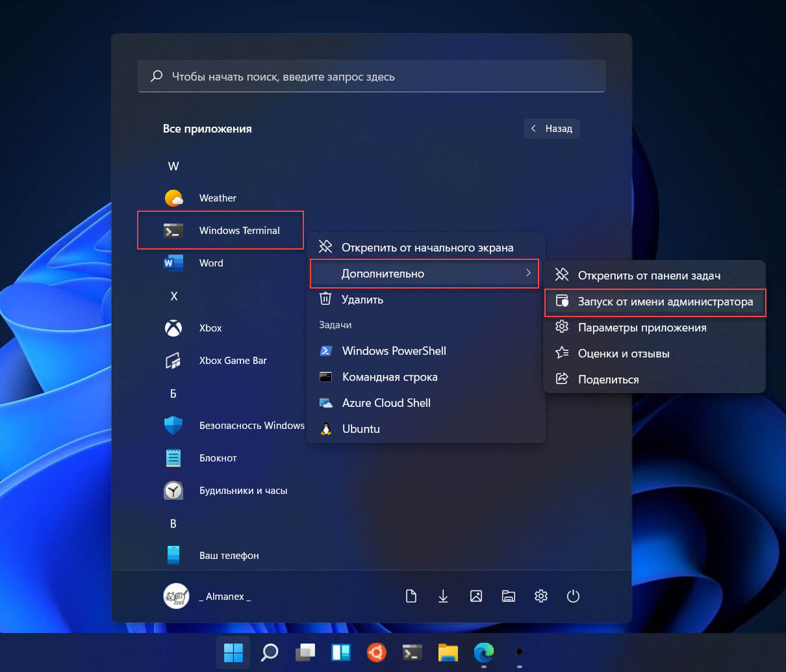
Task: Click the File Explorer icon in Start footer
Action: [x=509, y=596]
